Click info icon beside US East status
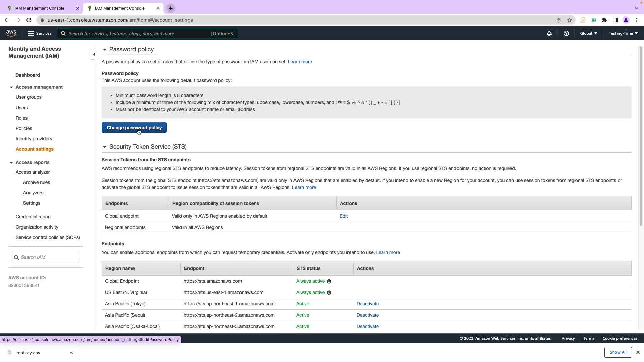Screen dimensions: 644x362 point(329,293)
